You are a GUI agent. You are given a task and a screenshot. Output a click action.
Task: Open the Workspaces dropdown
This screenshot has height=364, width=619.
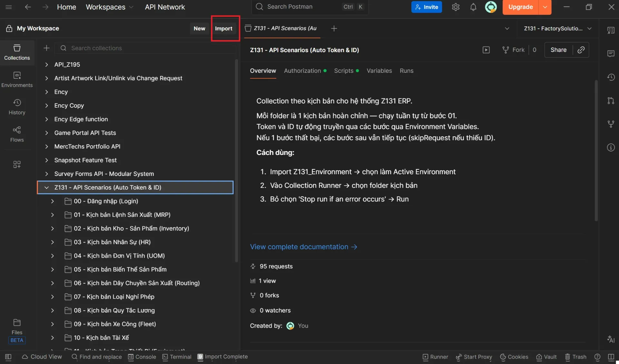tap(109, 7)
